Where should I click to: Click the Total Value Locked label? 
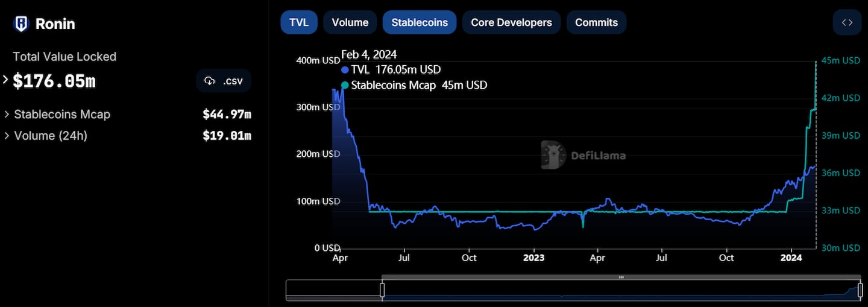64,57
